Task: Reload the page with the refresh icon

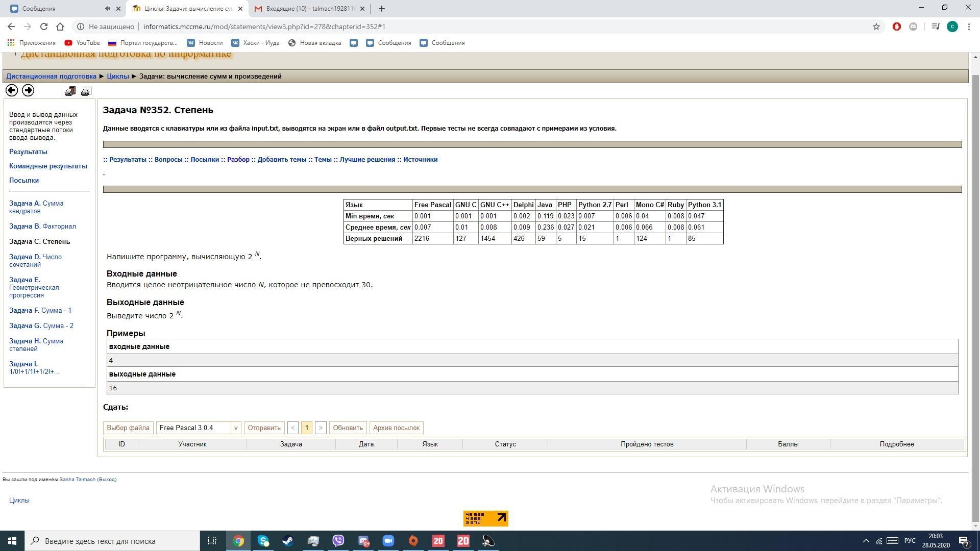Action: [x=44, y=27]
